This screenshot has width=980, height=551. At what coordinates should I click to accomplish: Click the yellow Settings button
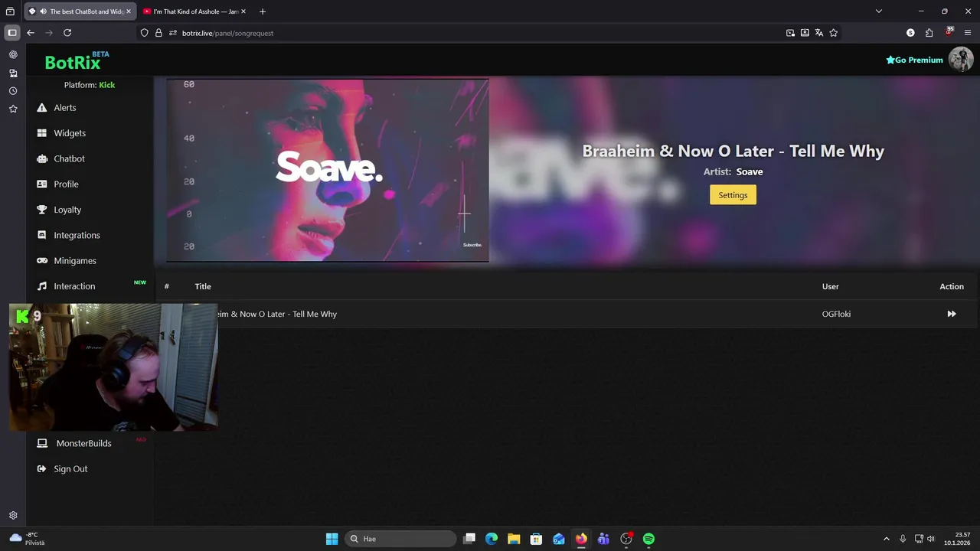pyautogui.click(x=733, y=195)
